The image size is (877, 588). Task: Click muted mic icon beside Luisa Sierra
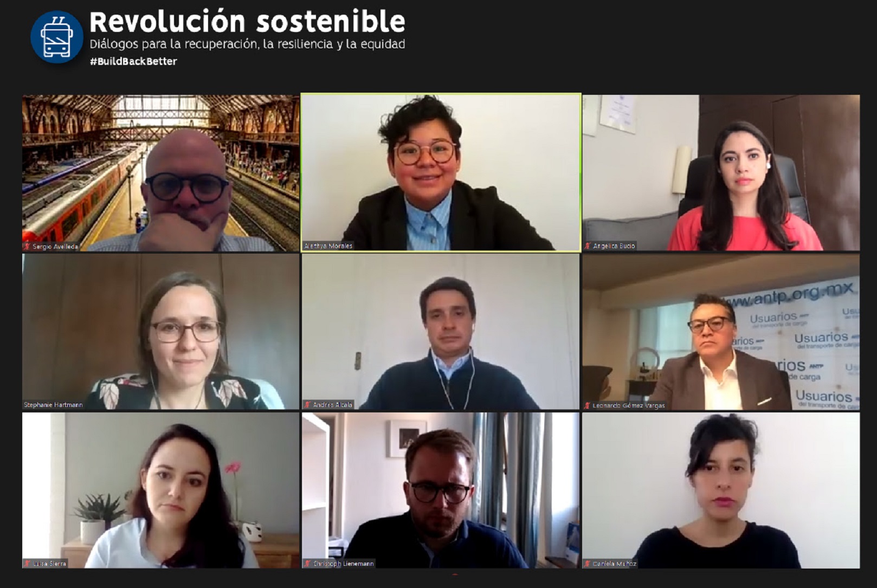click(27, 564)
